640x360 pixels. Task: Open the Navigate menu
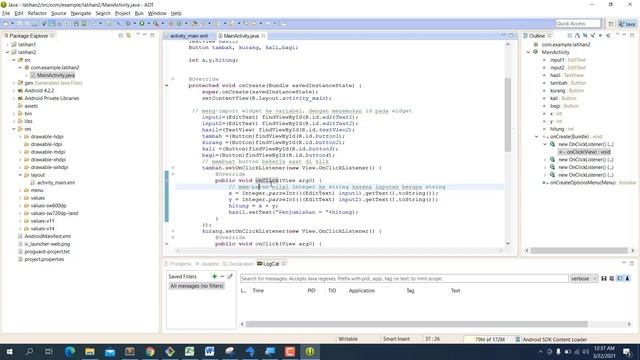click(x=81, y=13)
